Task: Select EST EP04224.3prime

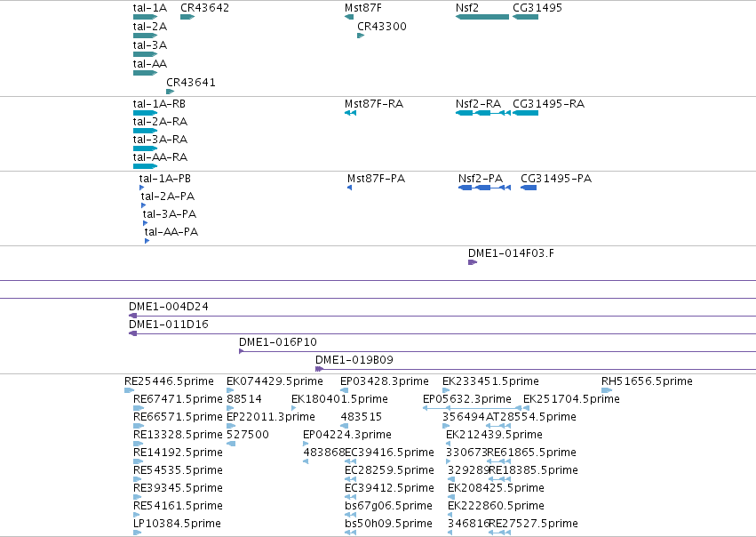Action: tap(306, 444)
